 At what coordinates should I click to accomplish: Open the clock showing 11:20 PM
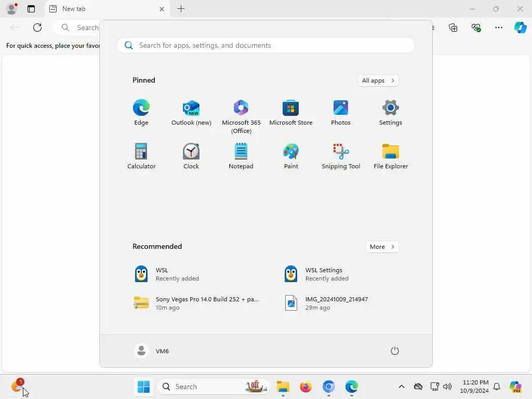tap(474, 387)
